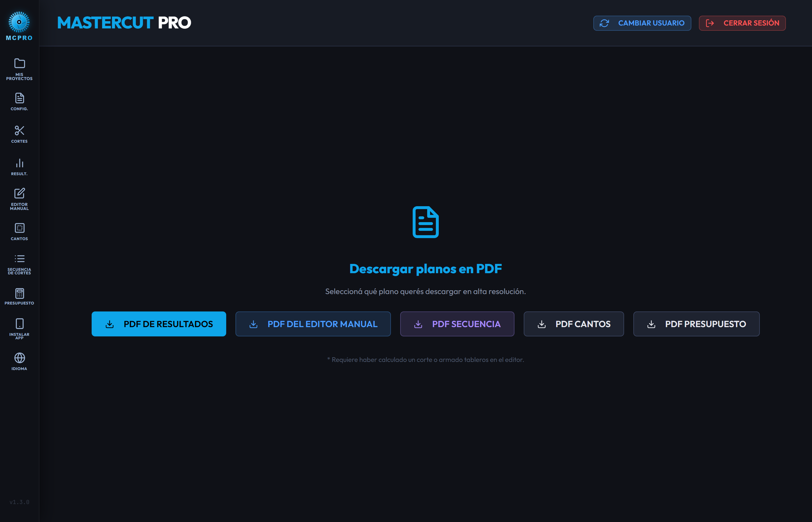Open the Presupuesto calculator icon
The image size is (812, 522).
(x=19, y=293)
